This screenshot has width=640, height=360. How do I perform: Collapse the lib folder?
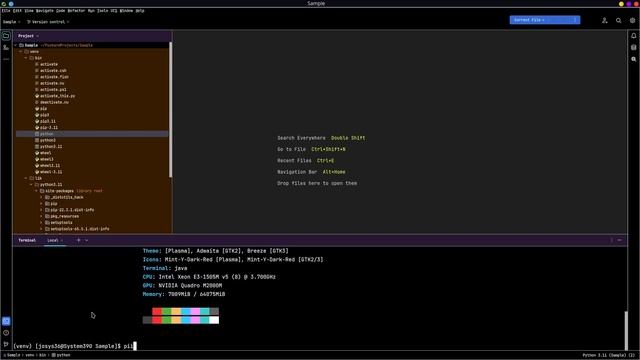coord(26,178)
